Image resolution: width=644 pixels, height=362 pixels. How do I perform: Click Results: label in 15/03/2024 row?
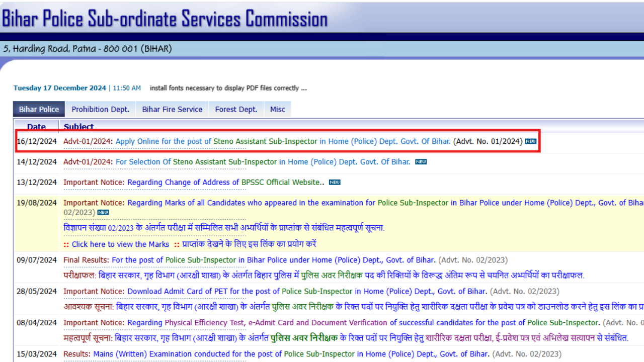77,354
